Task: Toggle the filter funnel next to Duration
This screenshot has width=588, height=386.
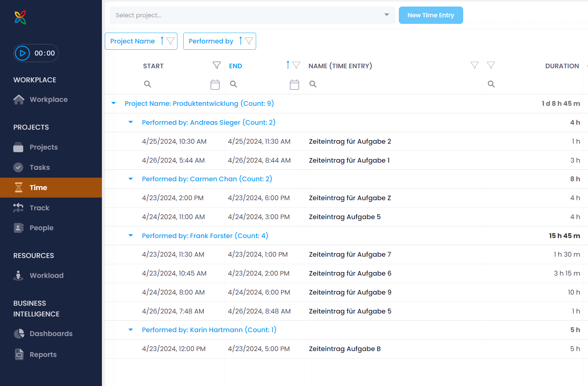Action: click(x=491, y=65)
